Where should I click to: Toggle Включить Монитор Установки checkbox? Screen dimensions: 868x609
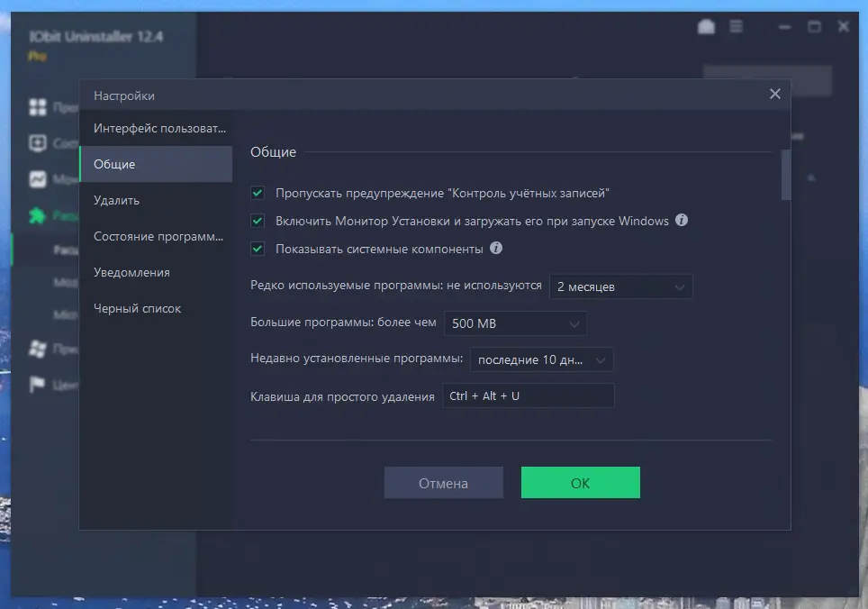pos(258,221)
